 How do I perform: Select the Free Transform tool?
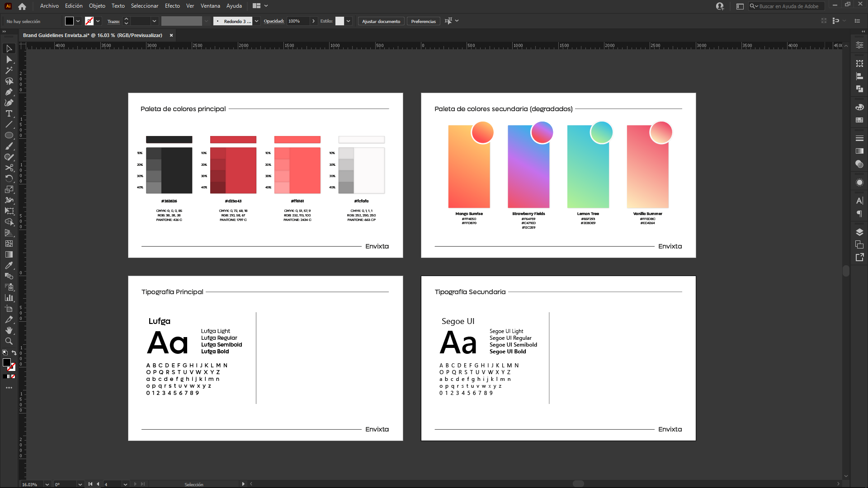coord(9,211)
